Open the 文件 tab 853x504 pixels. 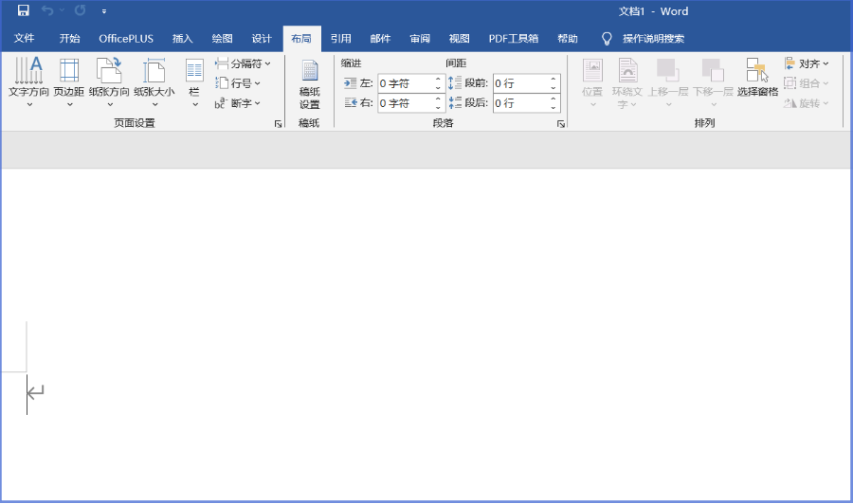pyautogui.click(x=24, y=39)
